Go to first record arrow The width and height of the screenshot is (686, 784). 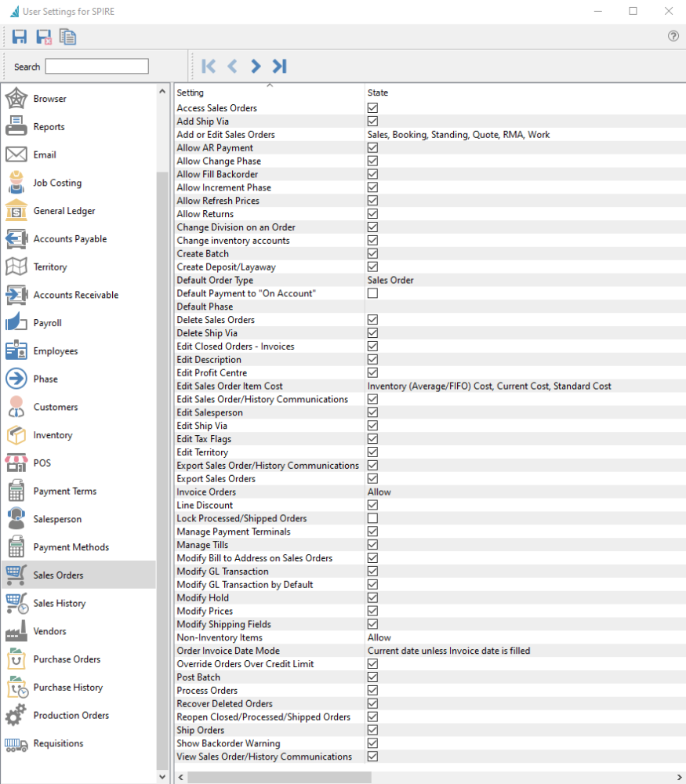click(209, 66)
